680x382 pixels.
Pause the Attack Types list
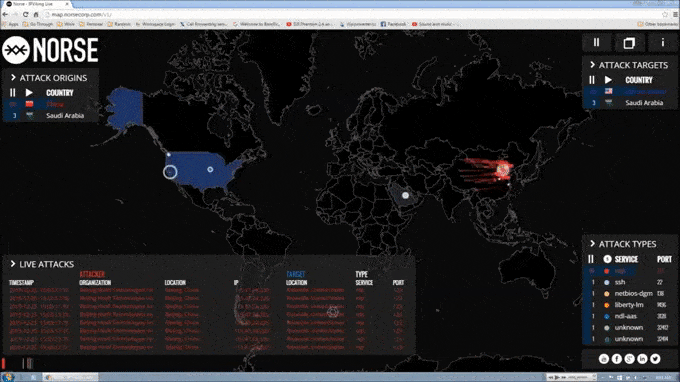pyautogui.click(x=591, y=259)
